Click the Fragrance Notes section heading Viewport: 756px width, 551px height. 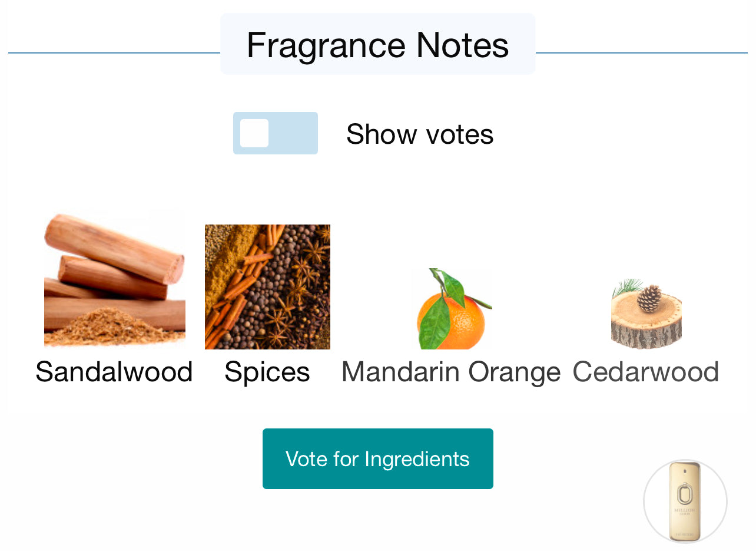377,45
